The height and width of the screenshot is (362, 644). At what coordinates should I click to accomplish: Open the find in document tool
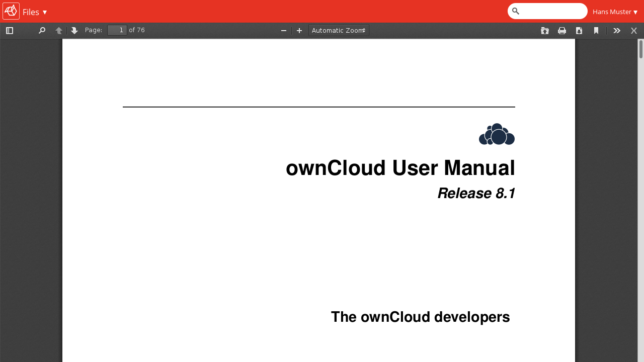pyautogui.click(x=42, y=31)
